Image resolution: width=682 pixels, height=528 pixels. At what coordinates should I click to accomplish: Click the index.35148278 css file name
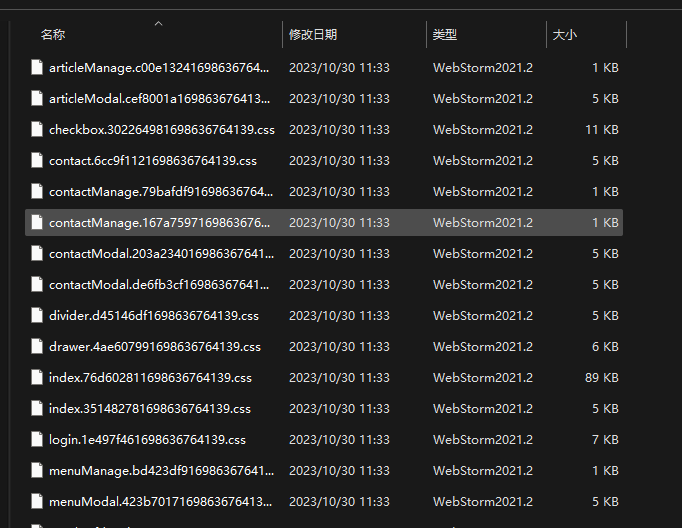click(150, 409)
